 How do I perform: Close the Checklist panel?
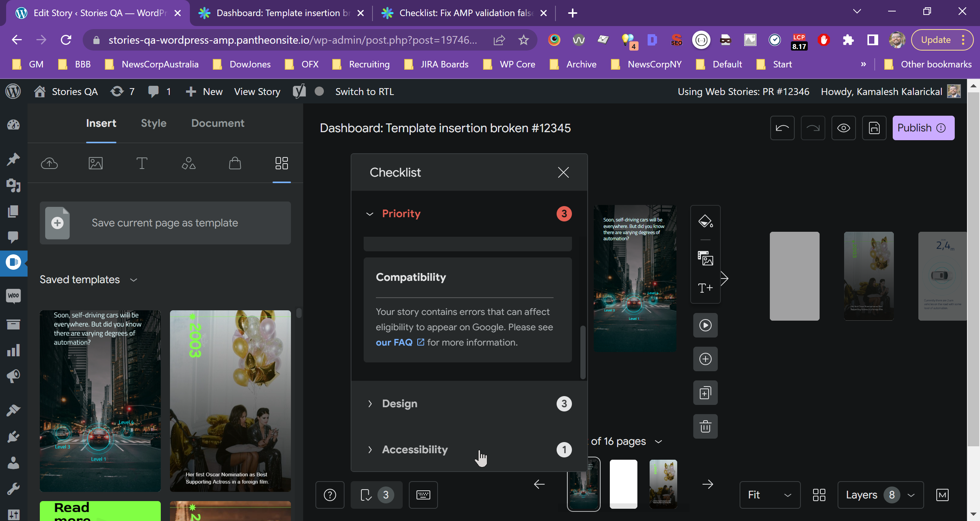[x=563, y=172]
